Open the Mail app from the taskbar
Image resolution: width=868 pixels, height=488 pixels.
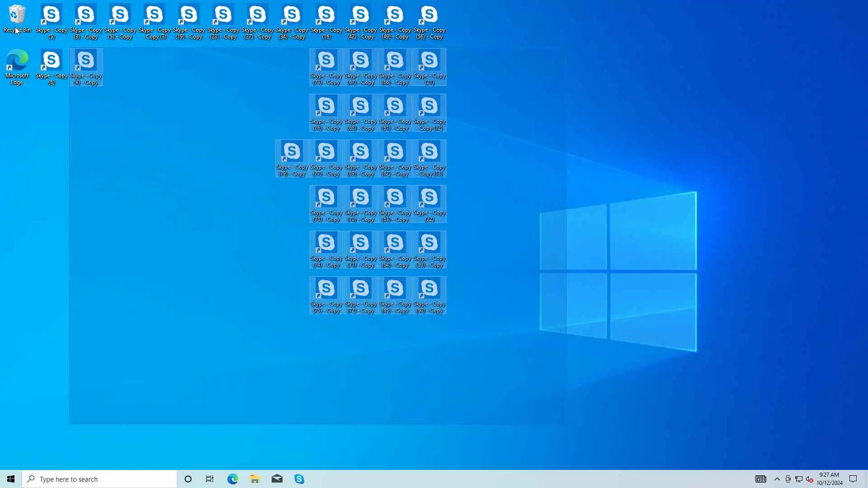tap(277, 479)
